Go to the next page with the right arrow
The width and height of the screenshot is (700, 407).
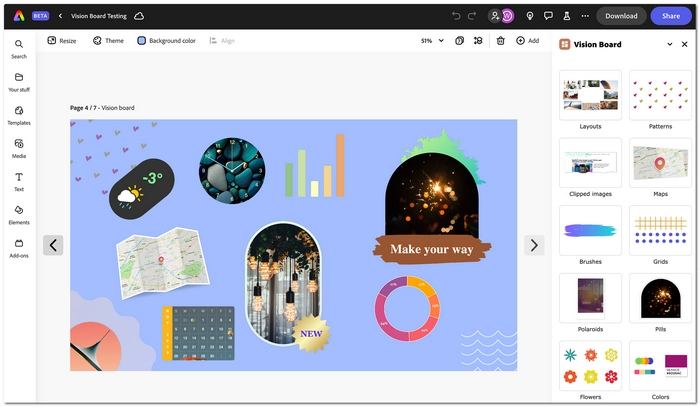[534, 245]
